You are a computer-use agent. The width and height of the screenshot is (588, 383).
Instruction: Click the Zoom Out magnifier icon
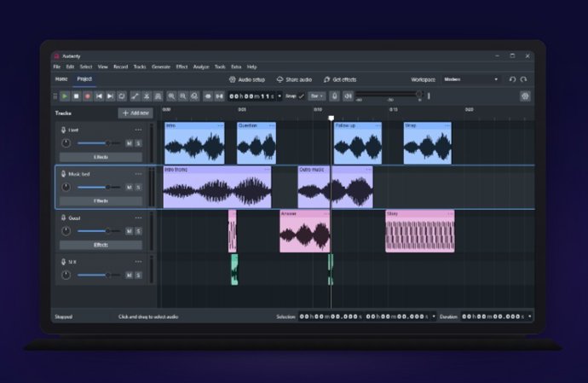pyautogui.click(x=182, y=96)
